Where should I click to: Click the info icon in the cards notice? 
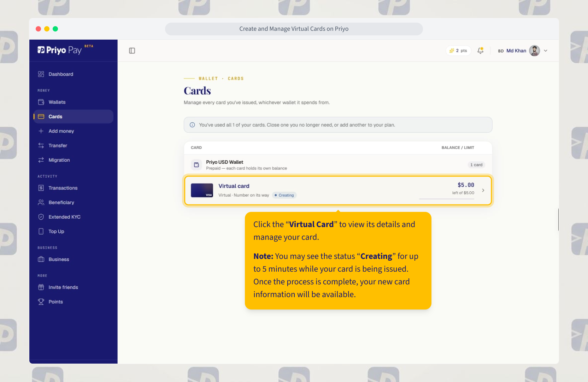192,125
